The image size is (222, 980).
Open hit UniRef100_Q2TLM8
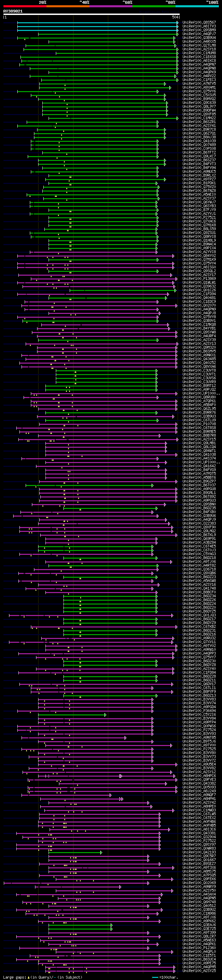(199, 45)
